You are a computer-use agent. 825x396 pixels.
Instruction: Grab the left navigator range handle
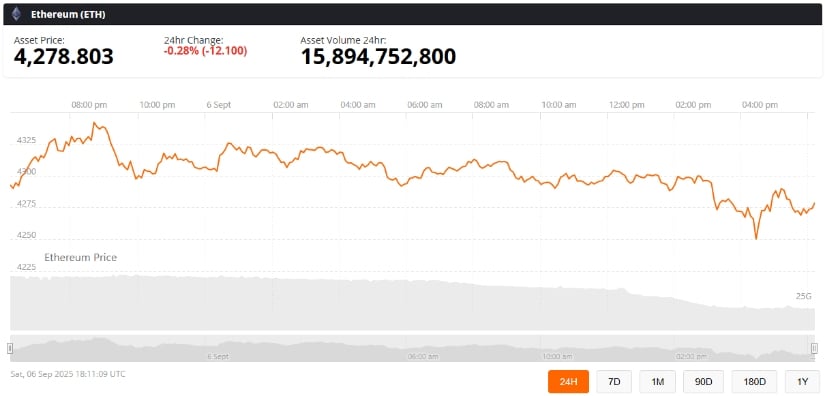tap(10, 348)
